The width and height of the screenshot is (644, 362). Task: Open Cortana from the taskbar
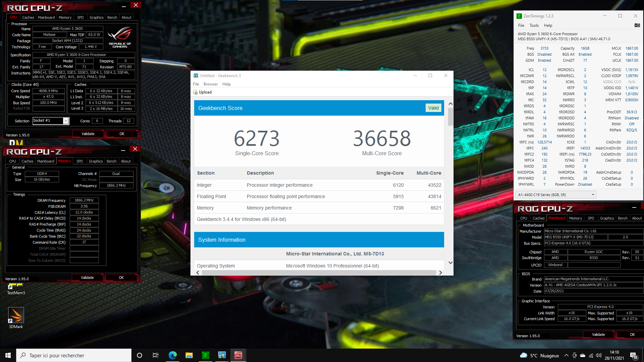tap(140, 355)
